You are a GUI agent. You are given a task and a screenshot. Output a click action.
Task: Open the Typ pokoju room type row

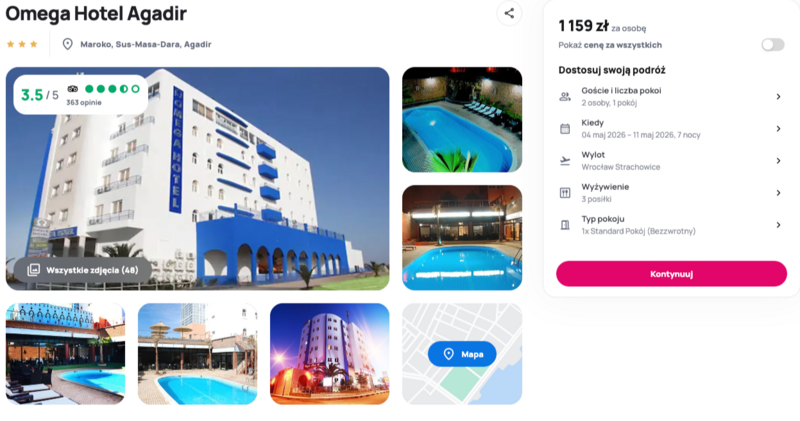pos(671,225)
